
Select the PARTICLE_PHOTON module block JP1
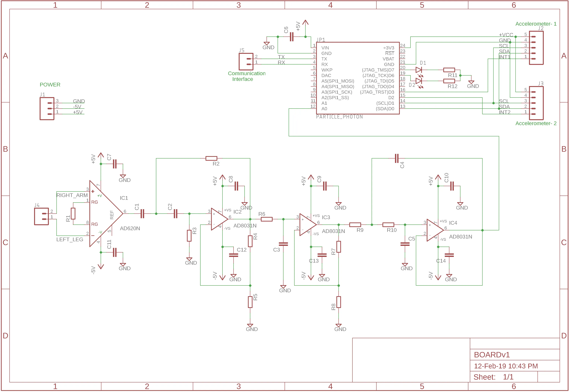click(x=357, y=77)
